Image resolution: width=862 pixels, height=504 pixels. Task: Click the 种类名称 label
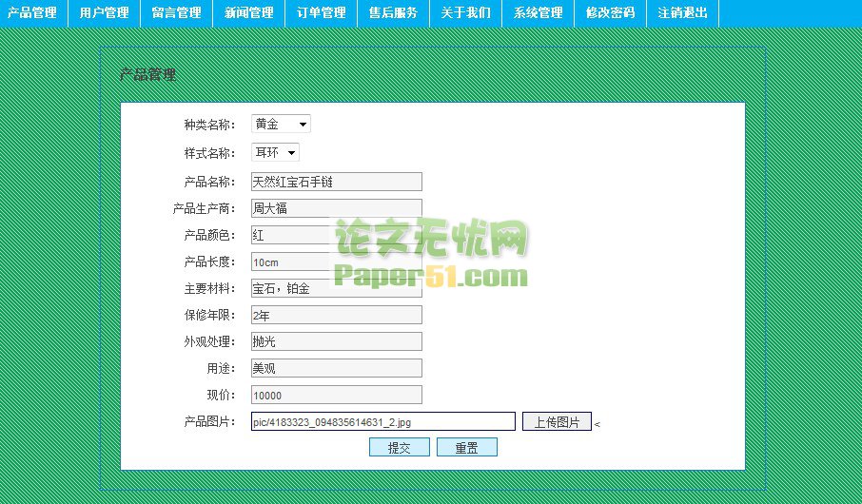point(209,125)
